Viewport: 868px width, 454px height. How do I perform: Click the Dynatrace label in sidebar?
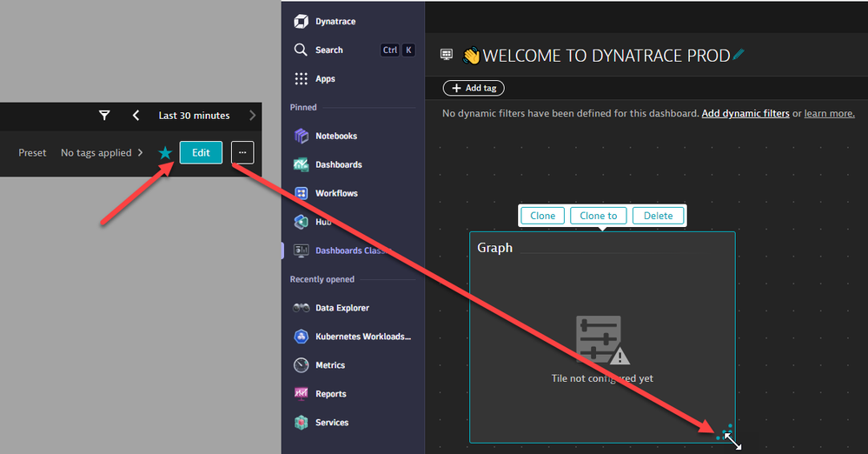click(335, 21)
